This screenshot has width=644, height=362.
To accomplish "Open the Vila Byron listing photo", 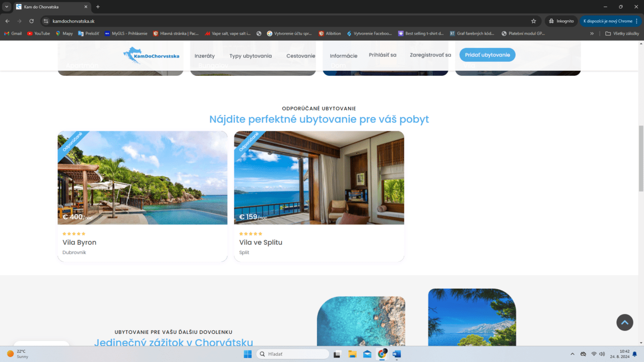I will [x=143, y=178].
